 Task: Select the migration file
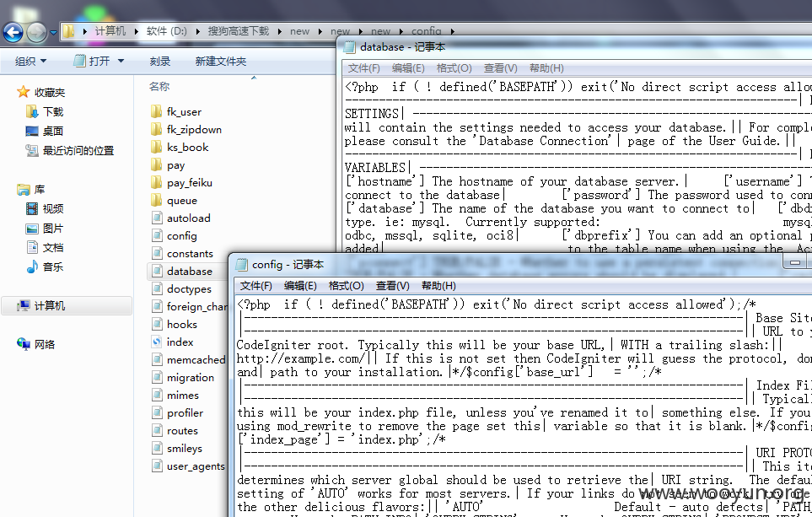pos(183,377)
